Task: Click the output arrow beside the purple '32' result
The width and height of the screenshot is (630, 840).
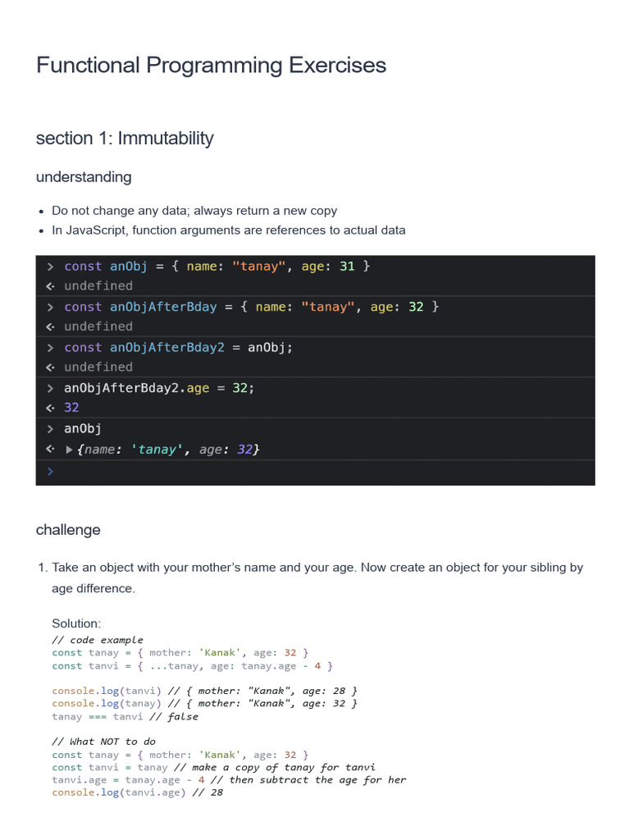Action: click(50, 408)
